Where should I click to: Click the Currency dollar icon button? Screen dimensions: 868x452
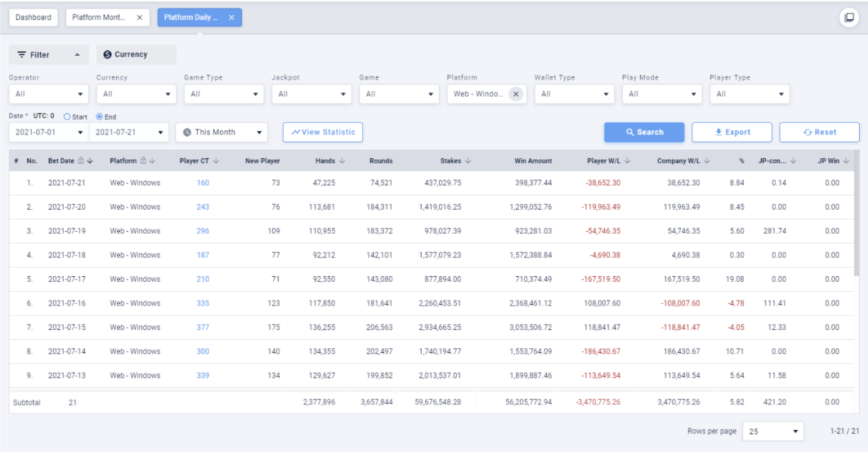point(106,54)
